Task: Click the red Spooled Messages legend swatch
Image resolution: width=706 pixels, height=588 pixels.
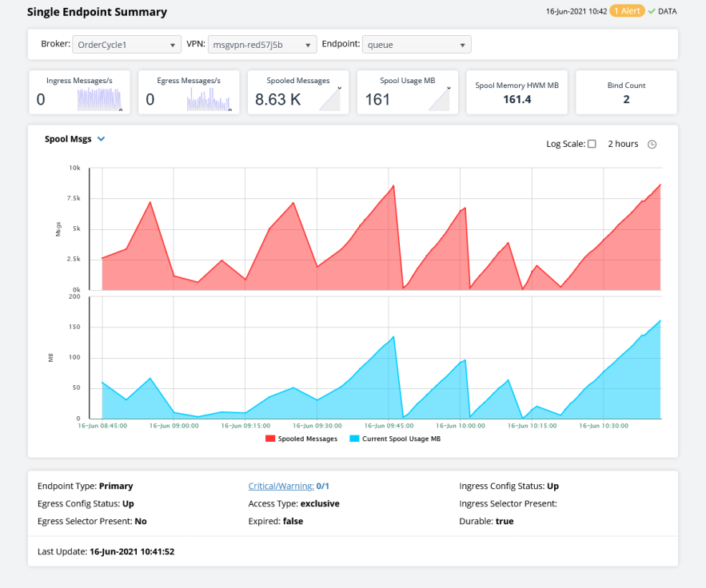Action: click(269, 439)
